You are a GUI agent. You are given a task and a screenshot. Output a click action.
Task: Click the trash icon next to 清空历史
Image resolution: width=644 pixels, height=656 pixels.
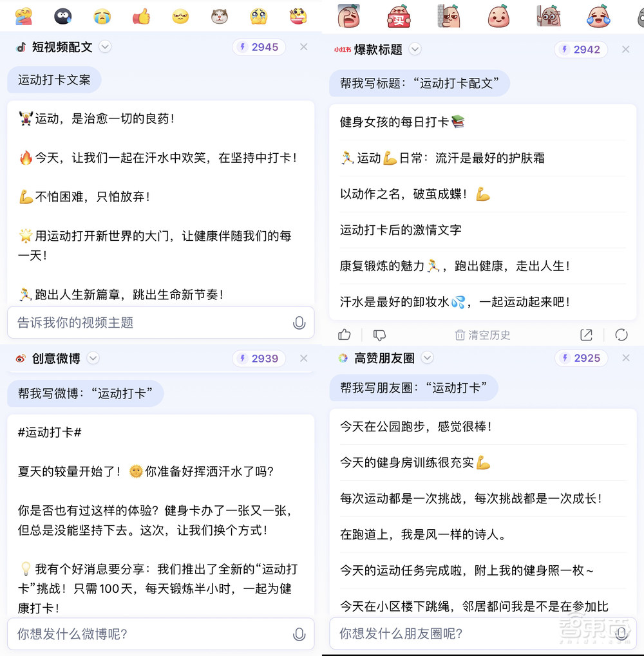[x=459, y=335]
